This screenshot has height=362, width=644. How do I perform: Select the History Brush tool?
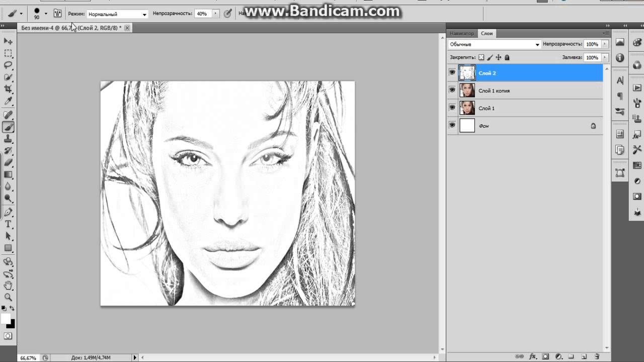click(8, 151)
